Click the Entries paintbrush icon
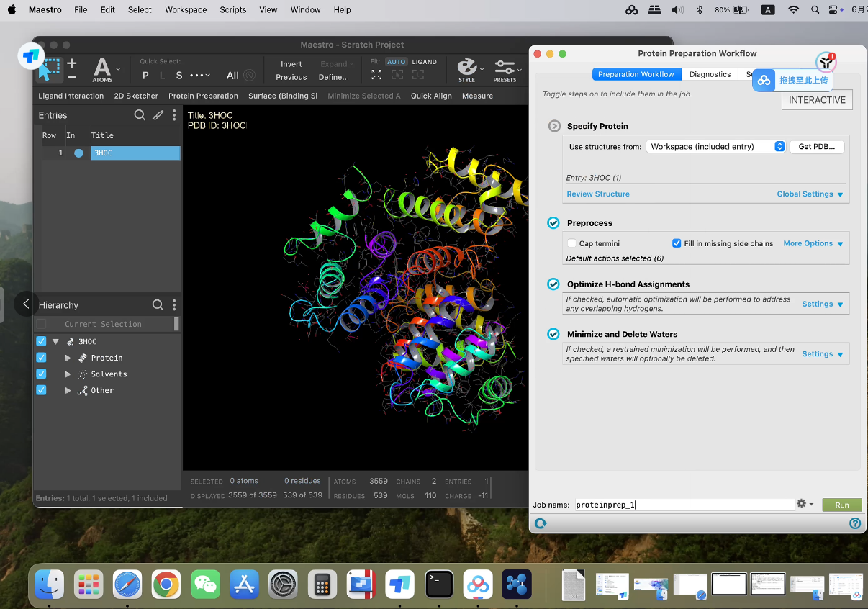This screenshot has width=868, height=609. [158, 115]
